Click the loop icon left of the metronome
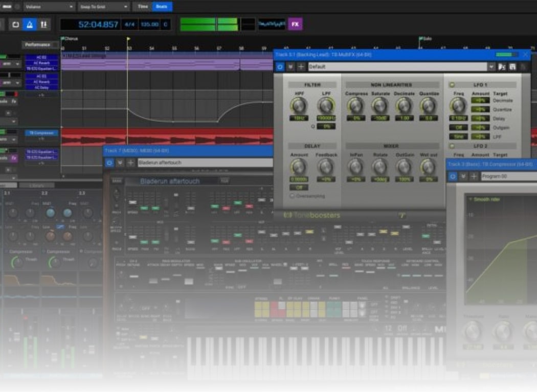Screen dimensions: 537x392 (x=15, y=25)
